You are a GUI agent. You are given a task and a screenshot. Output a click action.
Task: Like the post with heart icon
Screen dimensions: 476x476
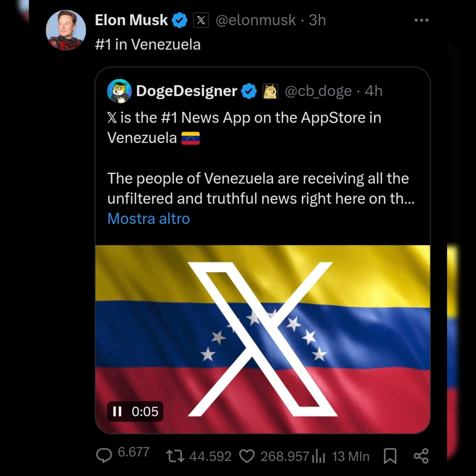pos(247,456)
